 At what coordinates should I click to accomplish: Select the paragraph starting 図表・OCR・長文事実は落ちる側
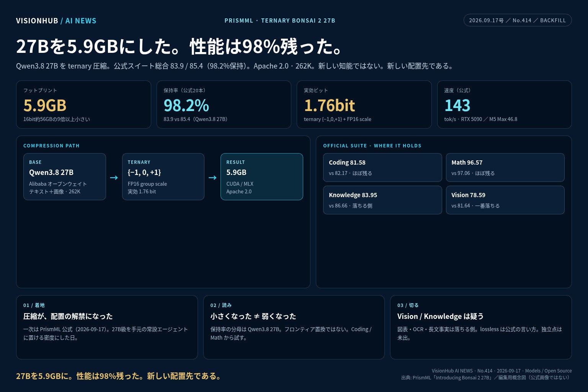[x=480, y=333]
